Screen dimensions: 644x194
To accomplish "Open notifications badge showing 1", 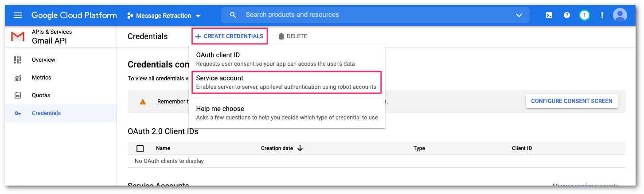I will (x=584, y=15).
